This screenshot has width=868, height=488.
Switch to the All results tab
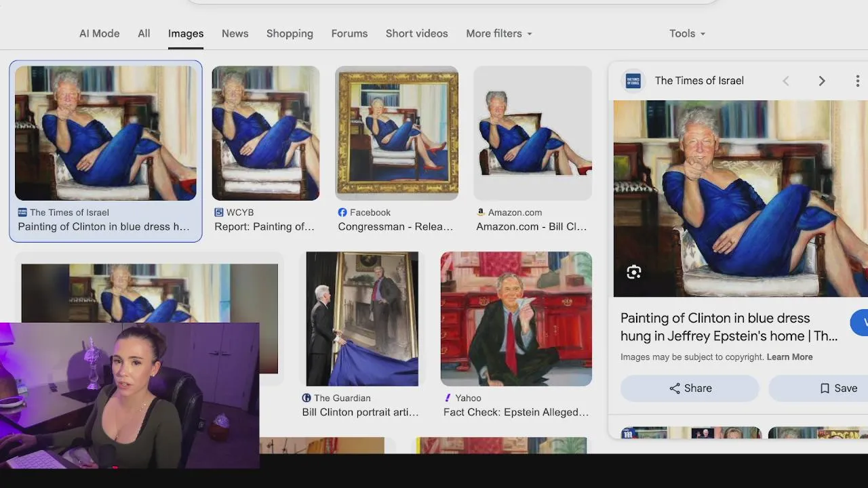pos(144,33)
